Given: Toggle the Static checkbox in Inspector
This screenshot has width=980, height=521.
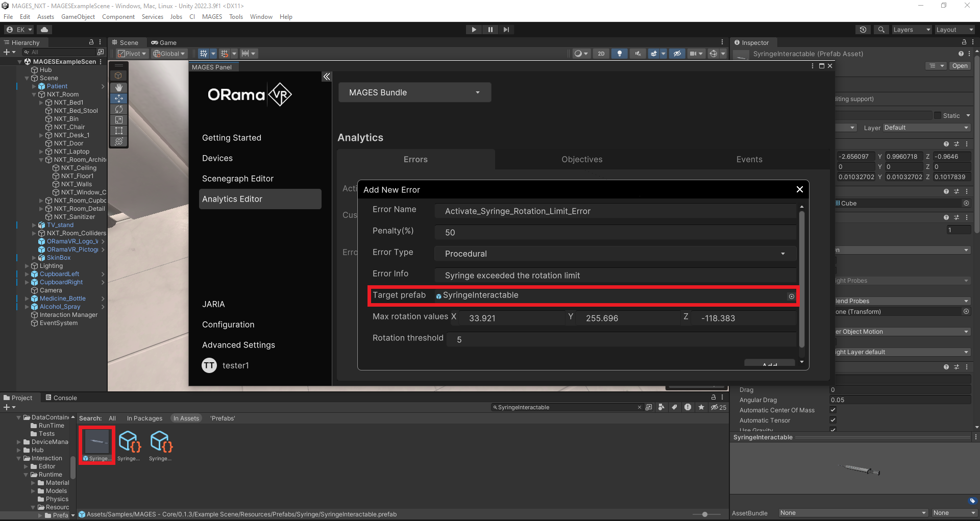Looking at the screenshot, I should click(x=938, y=116).
